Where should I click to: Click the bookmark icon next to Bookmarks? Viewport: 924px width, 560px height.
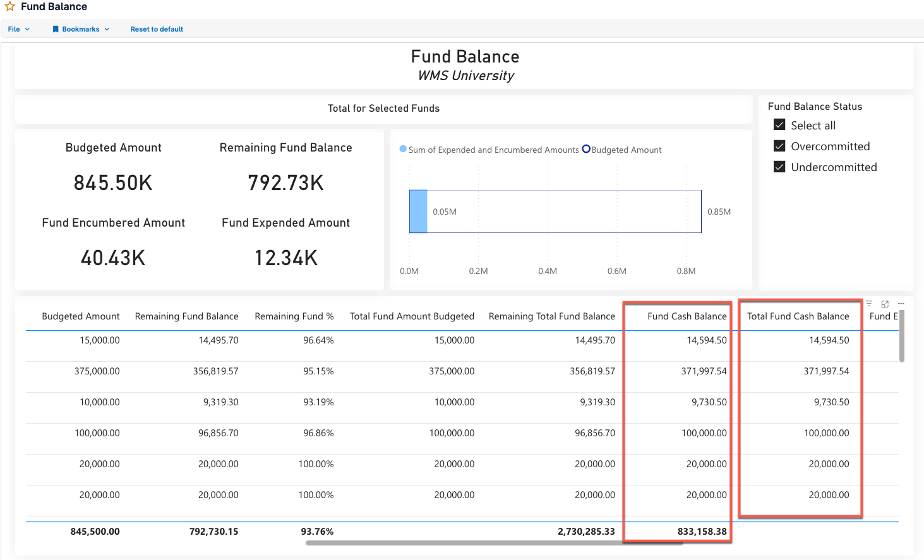[55, 28]
